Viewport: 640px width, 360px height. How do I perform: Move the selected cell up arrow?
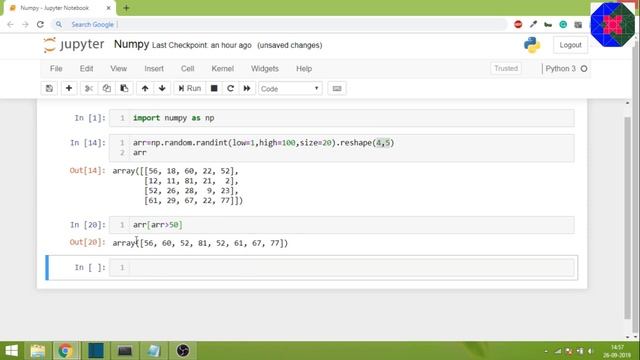(145, 89)
